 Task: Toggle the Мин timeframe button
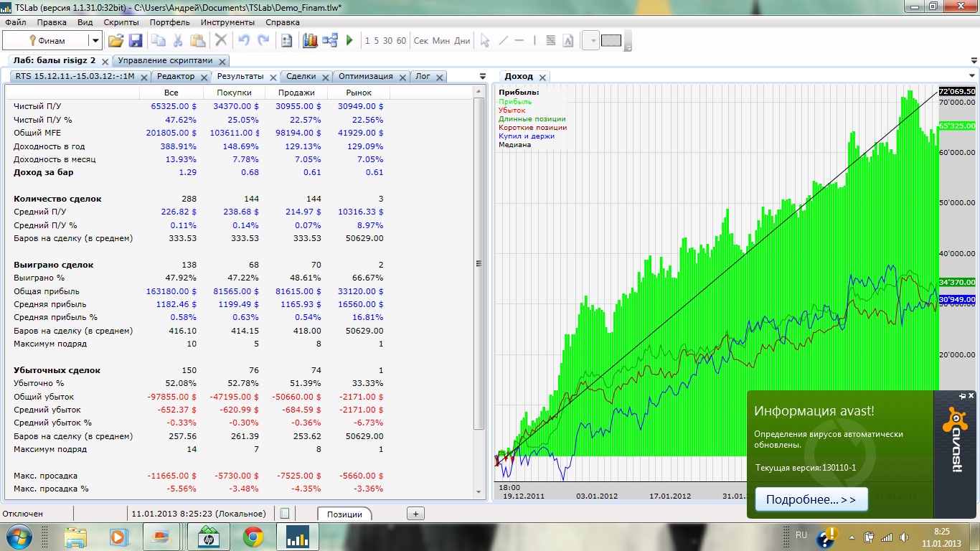pos(441,41)
